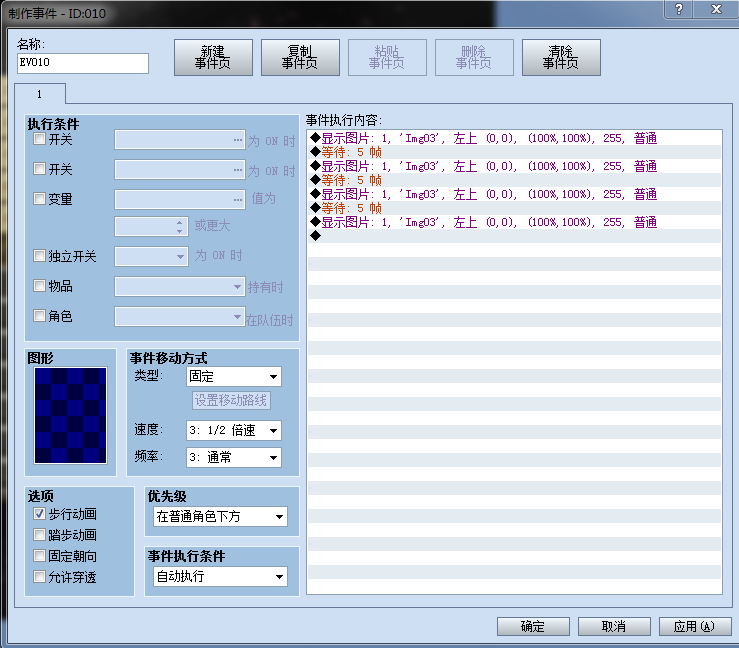
Task: Select the first 显示图片 Img03 command line
Action: pyautogui.click(x=515, y=138)
